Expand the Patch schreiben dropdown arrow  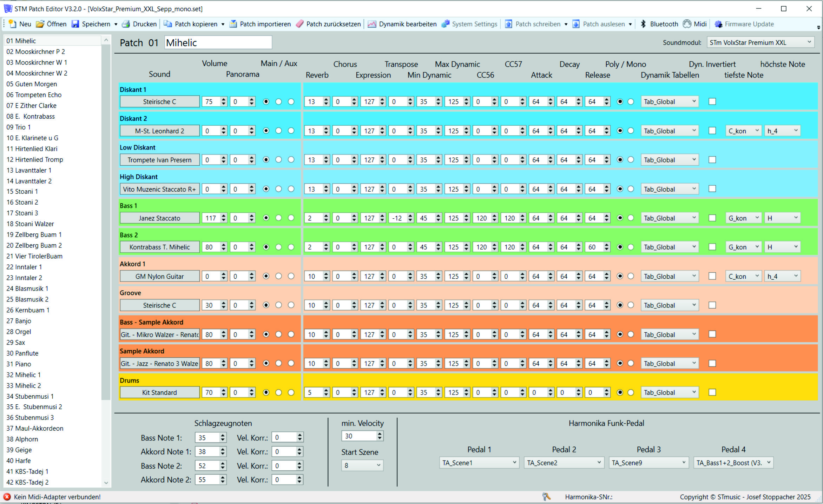[x=566, y=24]
